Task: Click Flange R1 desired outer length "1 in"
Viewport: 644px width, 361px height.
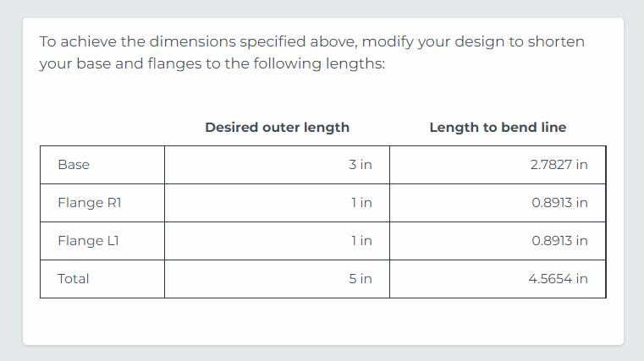Action: (x=361, y=203)
